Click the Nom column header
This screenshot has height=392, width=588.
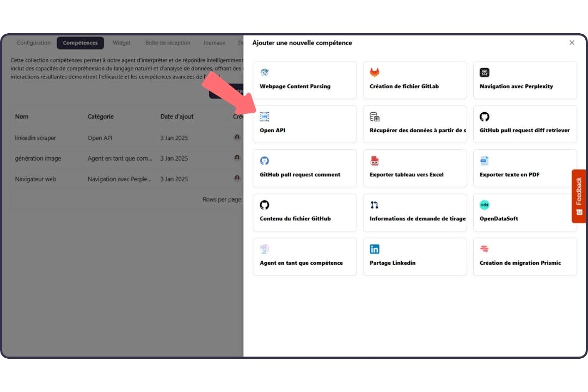click(x=22, y=117)
